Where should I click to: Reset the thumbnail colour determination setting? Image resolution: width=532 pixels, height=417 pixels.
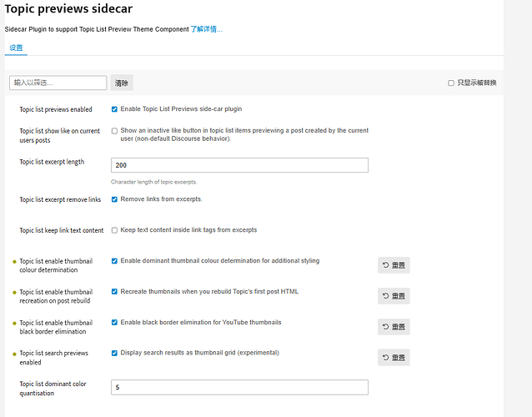(x=394, y=265)
